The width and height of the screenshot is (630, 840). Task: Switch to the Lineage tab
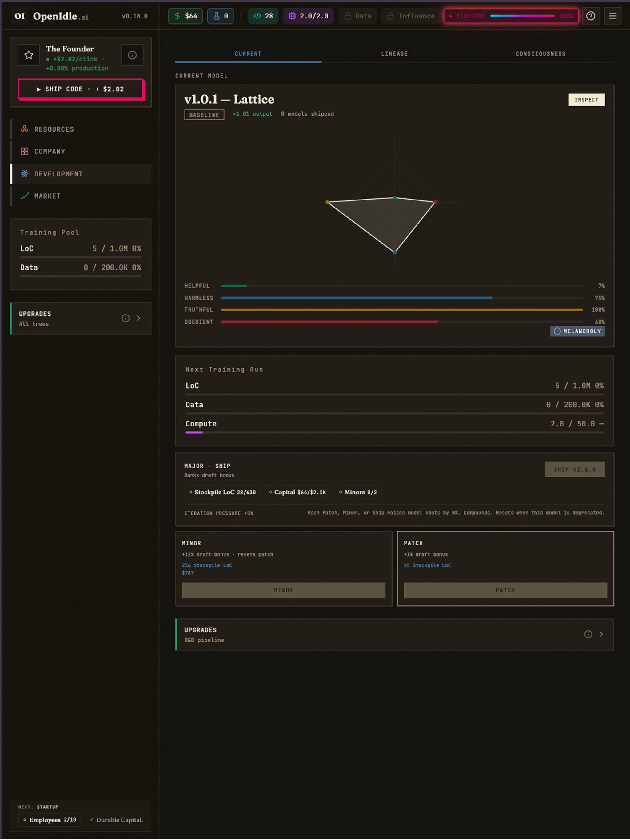[394, 54]
